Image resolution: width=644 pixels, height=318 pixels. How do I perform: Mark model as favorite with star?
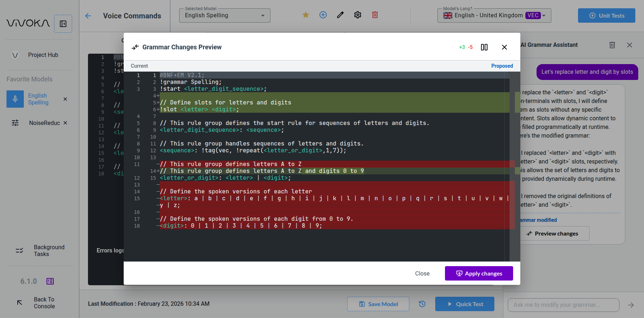point(306,15)
